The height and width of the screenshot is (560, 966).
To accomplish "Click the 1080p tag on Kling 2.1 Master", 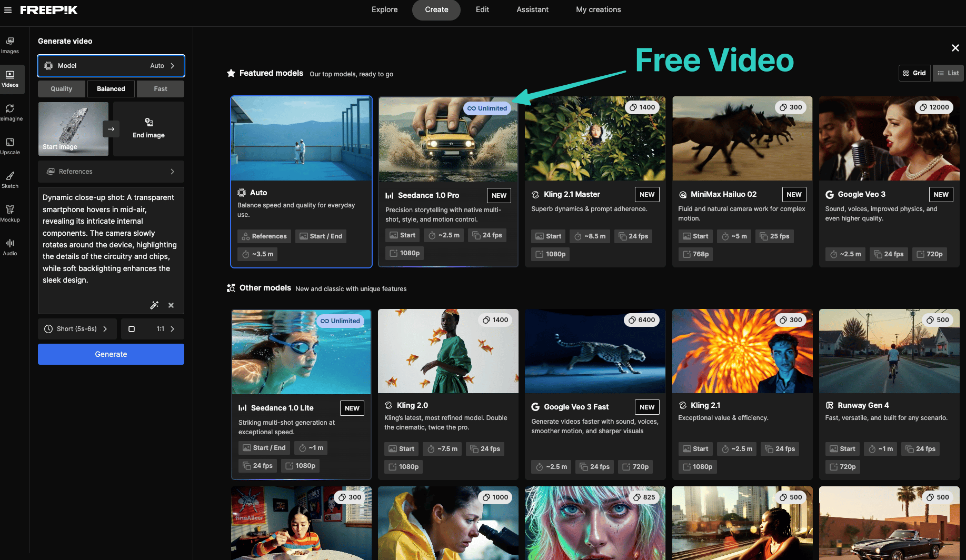I will click(x=551, y=254).
